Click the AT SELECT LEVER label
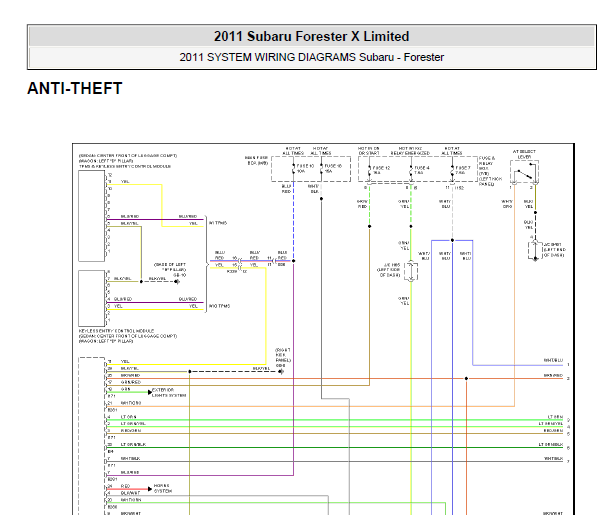 tap(524, 154)
